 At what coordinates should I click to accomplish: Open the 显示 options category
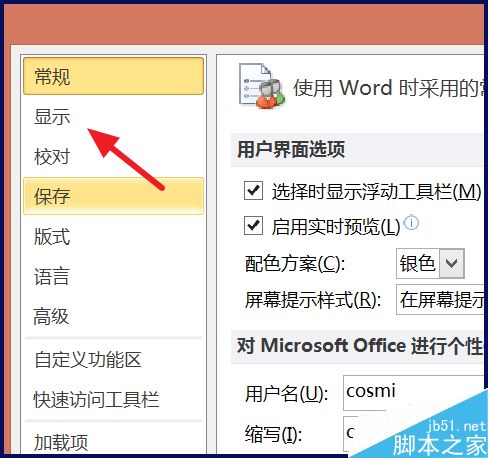113,117
